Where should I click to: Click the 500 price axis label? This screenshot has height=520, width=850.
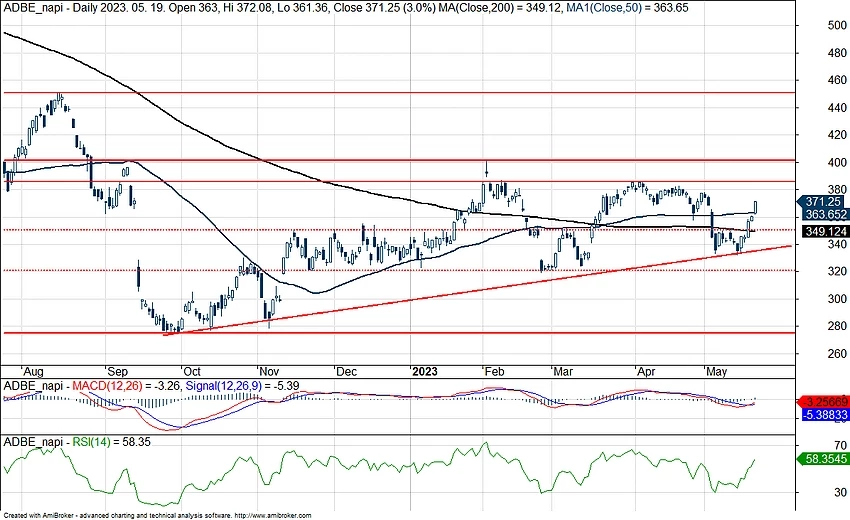(838, 25)
